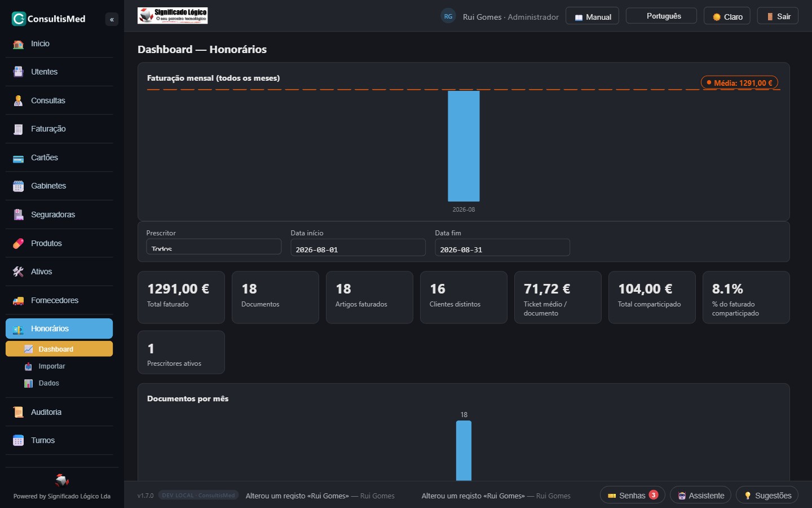The width and height of the screenshot is (812, 508).
Task: Click the Importar submenu icon
Action: (x=28, y=366)
